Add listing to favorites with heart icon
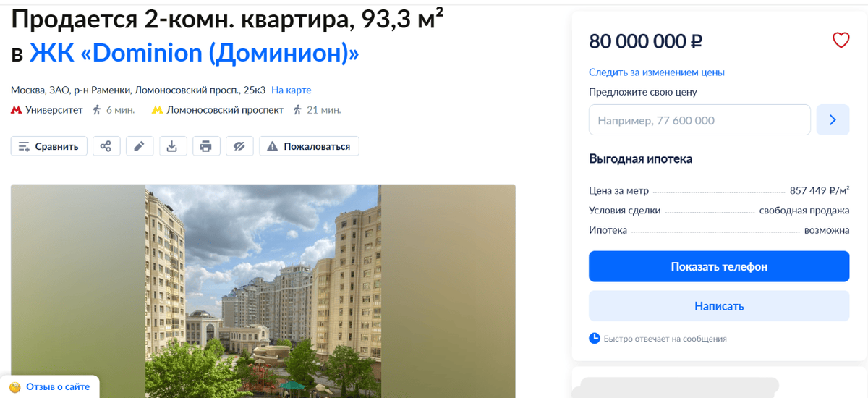This screenshot has height=398, width=868. tap(841, 41)
